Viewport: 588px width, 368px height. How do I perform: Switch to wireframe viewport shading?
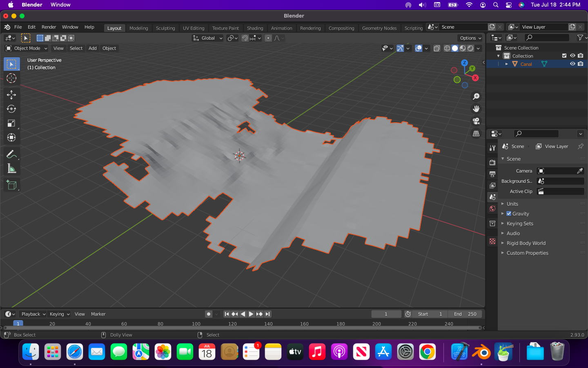click(x=447, y=48)
